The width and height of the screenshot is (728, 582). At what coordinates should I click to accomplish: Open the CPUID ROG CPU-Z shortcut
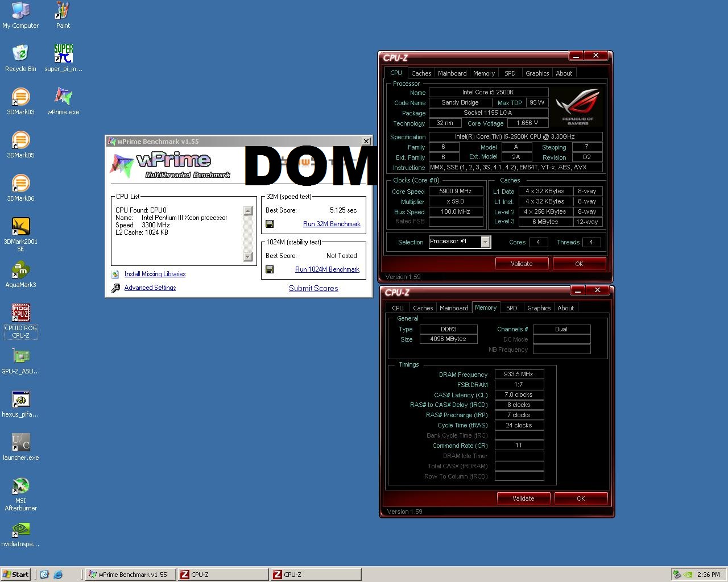pos(20,313)
